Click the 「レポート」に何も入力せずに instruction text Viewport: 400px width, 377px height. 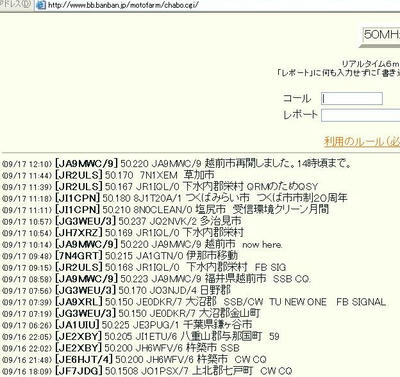tap(338, 72)
